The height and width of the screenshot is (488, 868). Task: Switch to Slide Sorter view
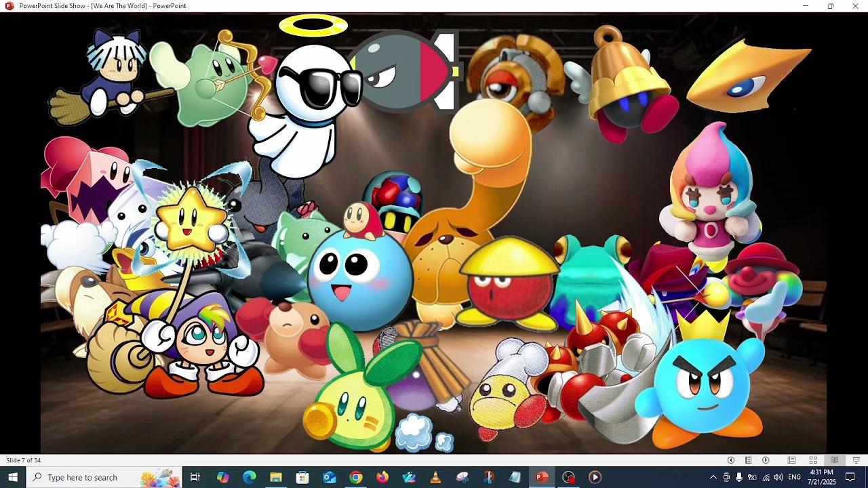[813, 460]
